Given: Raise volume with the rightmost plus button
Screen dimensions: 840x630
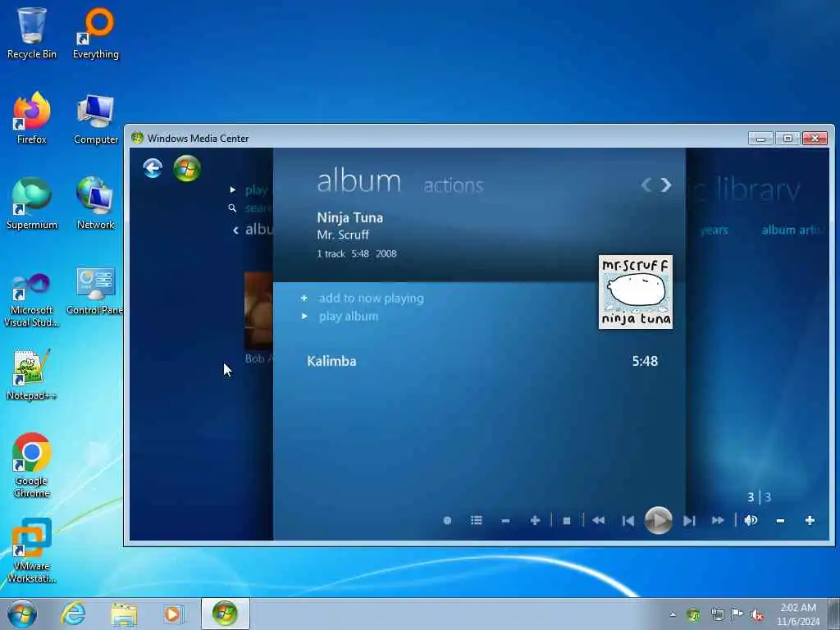Looking at the screenshot, I should (810, 520).
